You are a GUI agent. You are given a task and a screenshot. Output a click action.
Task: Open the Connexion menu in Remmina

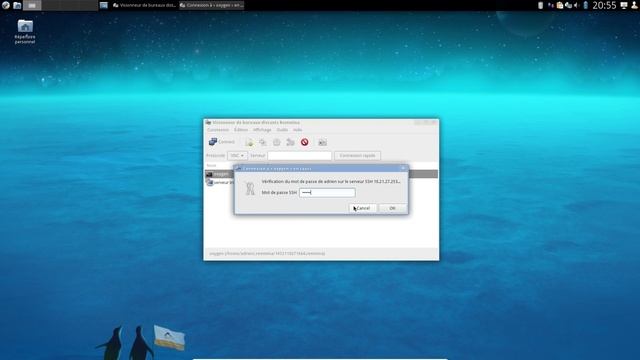pyautogui.click(x=218, y=130)
